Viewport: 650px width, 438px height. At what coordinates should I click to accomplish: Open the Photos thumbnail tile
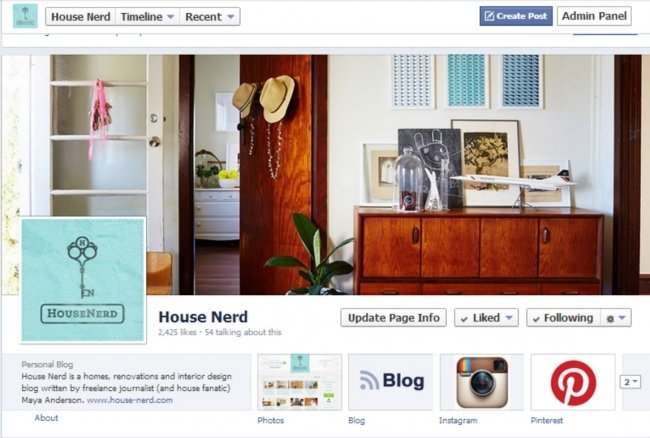(x=300, y=382)
